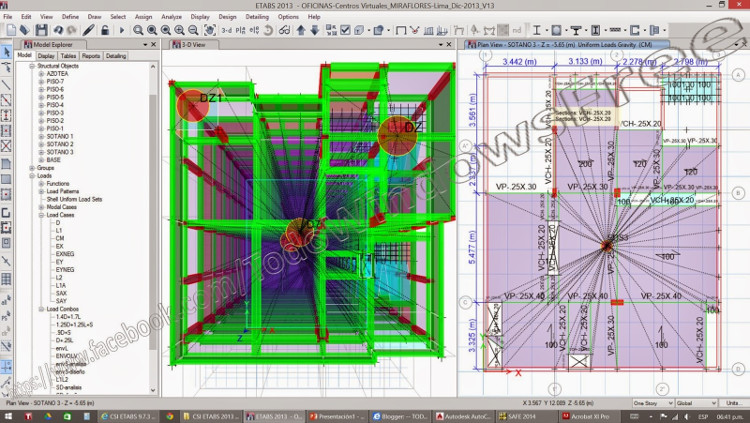The width and height of the screenshot is (750, 423).
Task: Set the default 3-d view button
Action: [x=226, y=30]
